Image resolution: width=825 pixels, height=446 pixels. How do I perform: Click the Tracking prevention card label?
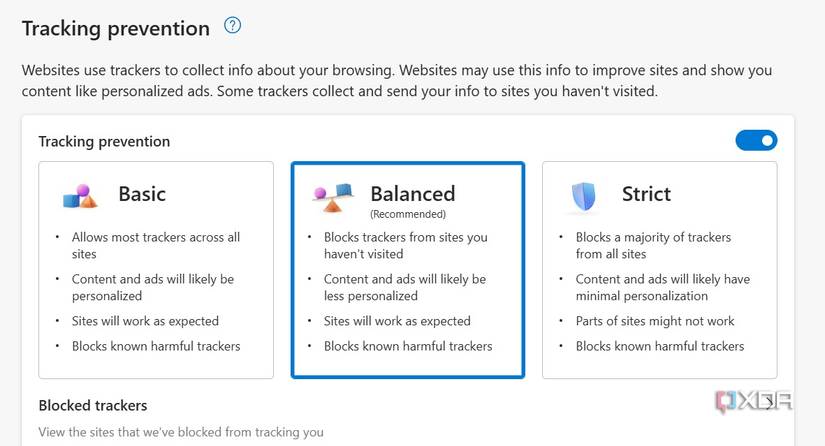(x=104, y=142)
